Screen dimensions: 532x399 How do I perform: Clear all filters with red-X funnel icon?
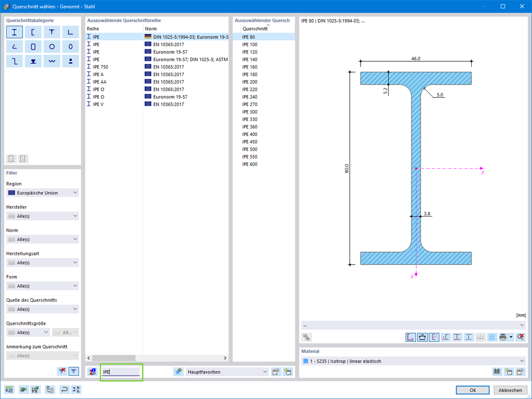(62, 371)
